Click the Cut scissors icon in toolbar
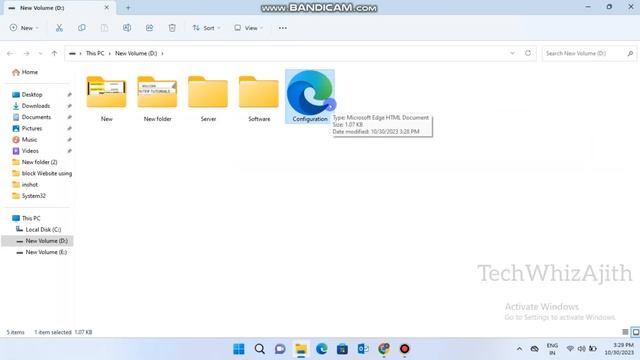This screenshot has height=360, width=640. [x=59, y=28]
